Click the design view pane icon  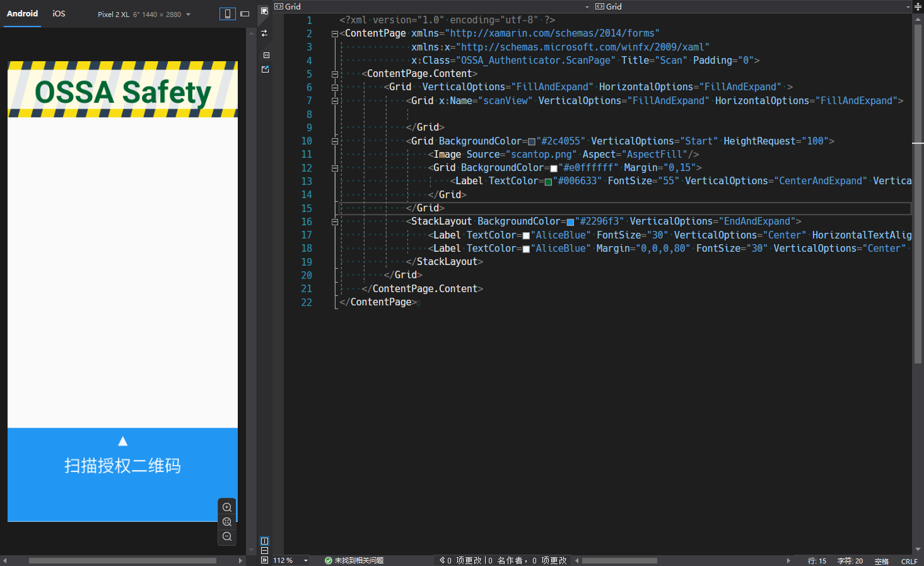265,11
